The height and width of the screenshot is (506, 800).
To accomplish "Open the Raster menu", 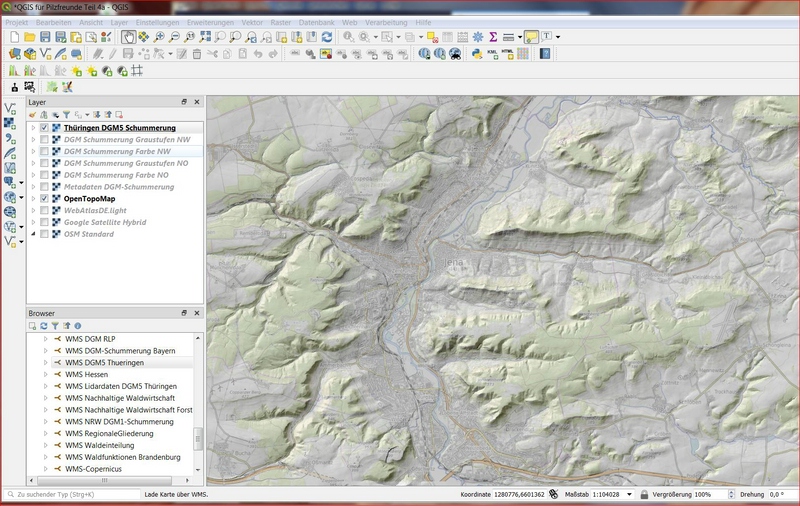I will pyautogui.click(x=281, y=21).
